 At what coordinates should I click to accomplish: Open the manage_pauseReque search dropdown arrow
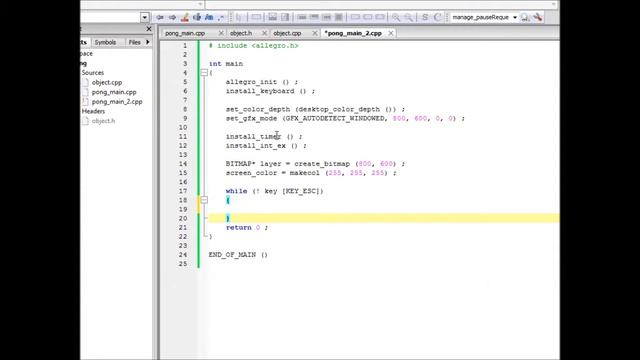pos(515,18)
